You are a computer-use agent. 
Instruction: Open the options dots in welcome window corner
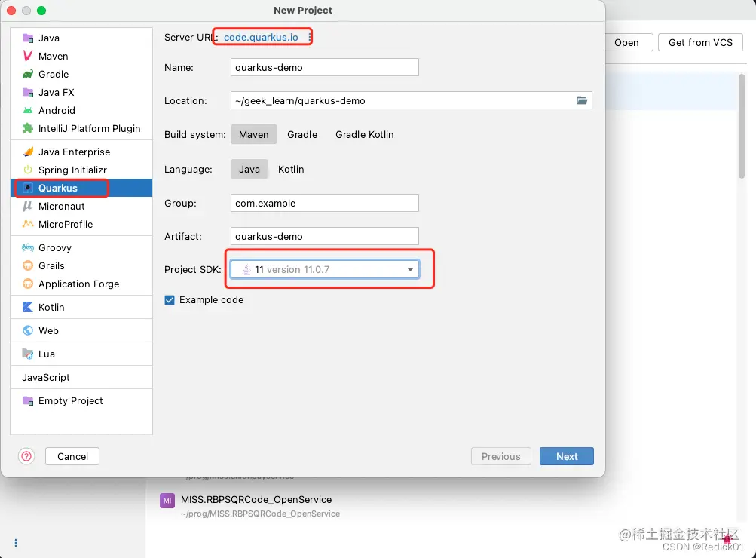click(16, 543)
